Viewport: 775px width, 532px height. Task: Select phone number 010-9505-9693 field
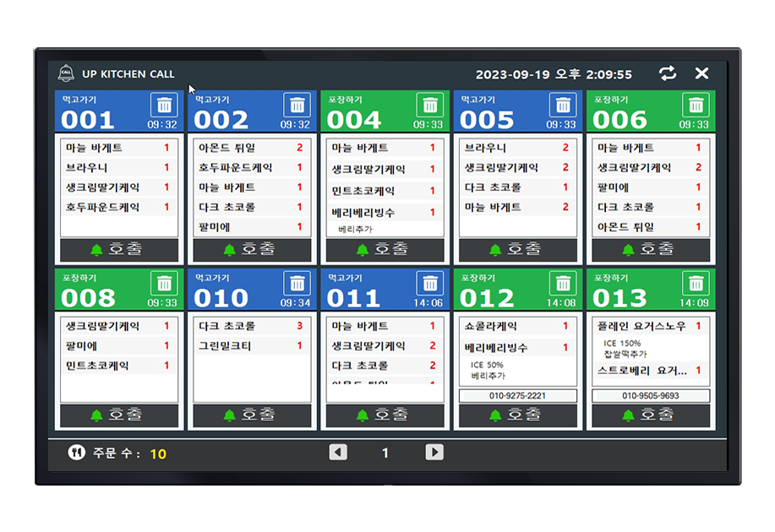650,396
